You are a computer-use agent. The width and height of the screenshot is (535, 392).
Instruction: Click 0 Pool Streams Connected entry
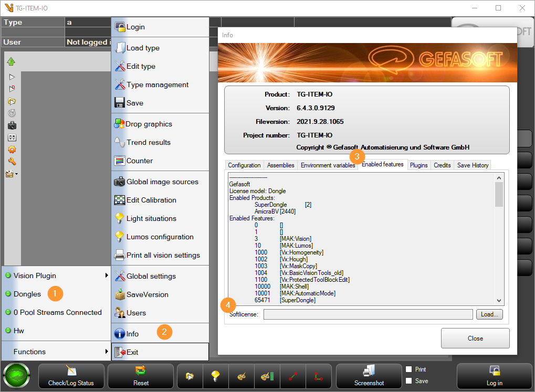[56, 313]
